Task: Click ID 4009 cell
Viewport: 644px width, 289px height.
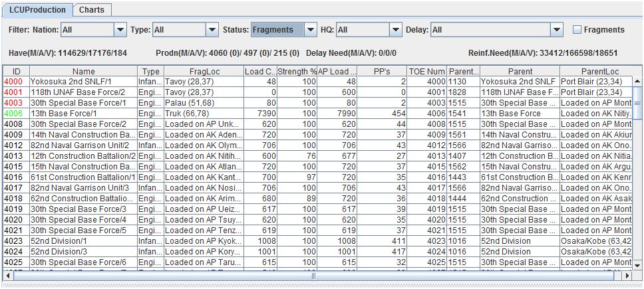Action: click(17, 135)
